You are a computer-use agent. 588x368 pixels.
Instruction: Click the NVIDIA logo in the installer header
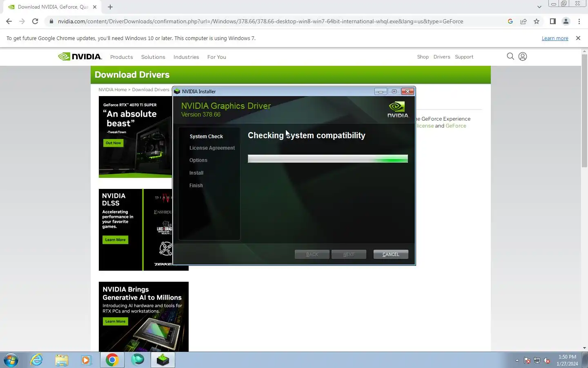pyautogui.click(x=398, y=110)
